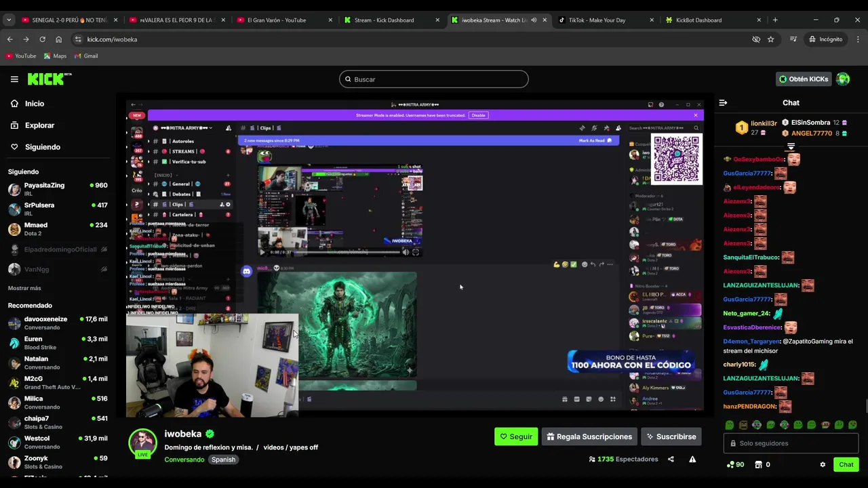The image size is (868, 488).
Task: Click Regala Suscripciones button
Action: (590, 437)
